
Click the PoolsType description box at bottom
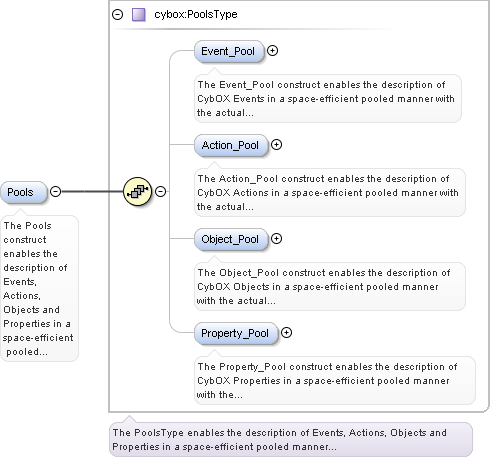291,440
